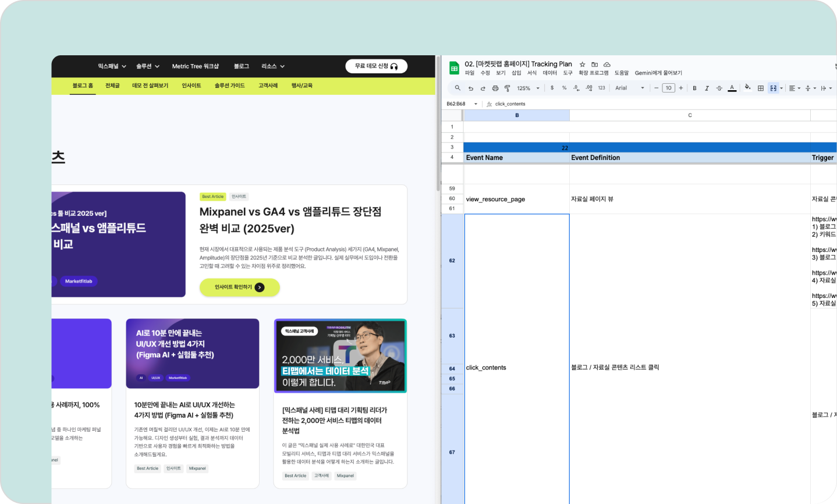Open the 서식 menu
837x504 pixels.
[x=532, y=73]
